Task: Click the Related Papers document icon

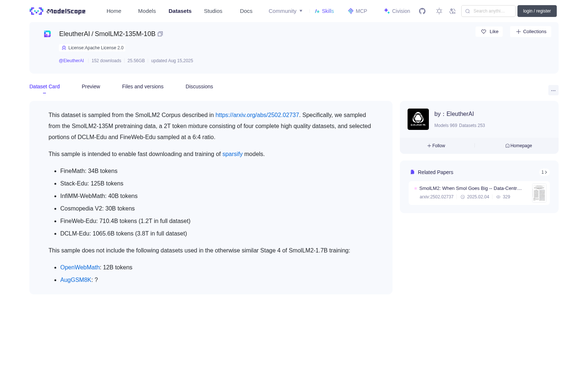Action: tap(412, 172)
